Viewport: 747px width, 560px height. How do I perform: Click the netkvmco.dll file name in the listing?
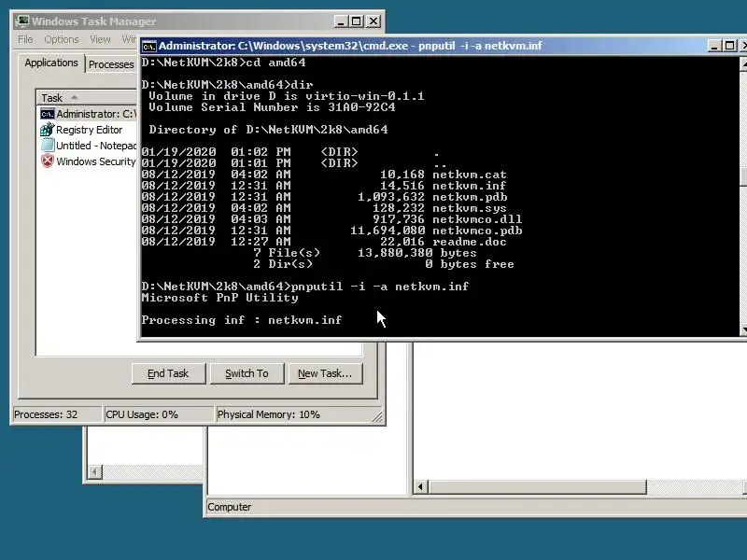click(477, 219)
